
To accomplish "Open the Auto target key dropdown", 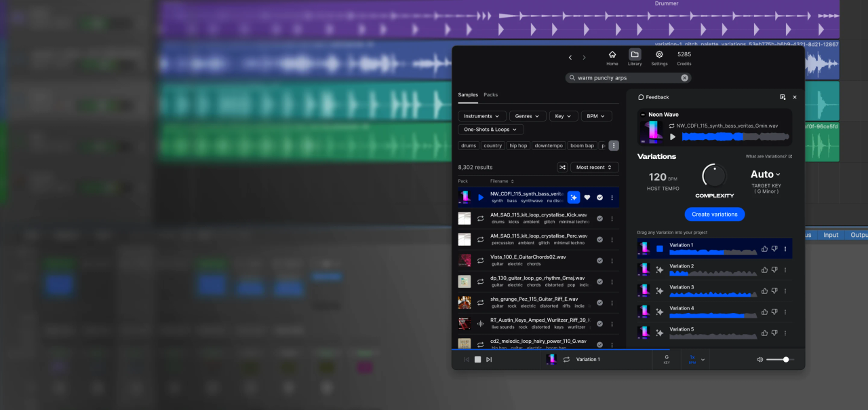I will (765, 174).
